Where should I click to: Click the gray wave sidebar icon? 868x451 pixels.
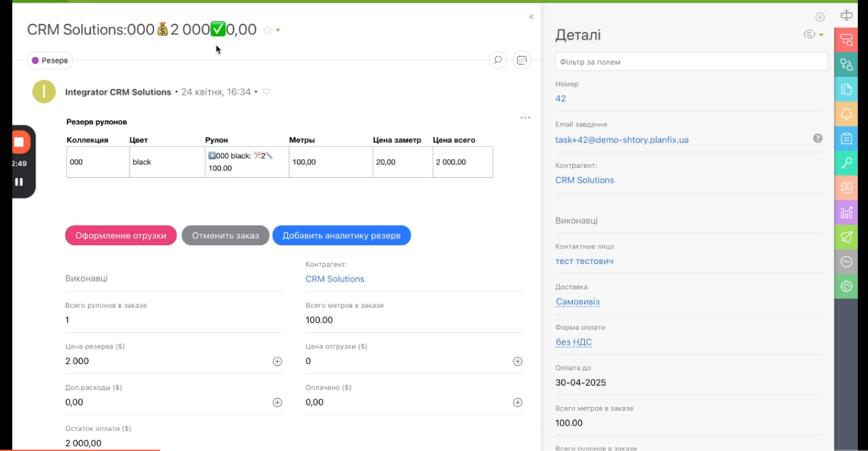[846, 262]
